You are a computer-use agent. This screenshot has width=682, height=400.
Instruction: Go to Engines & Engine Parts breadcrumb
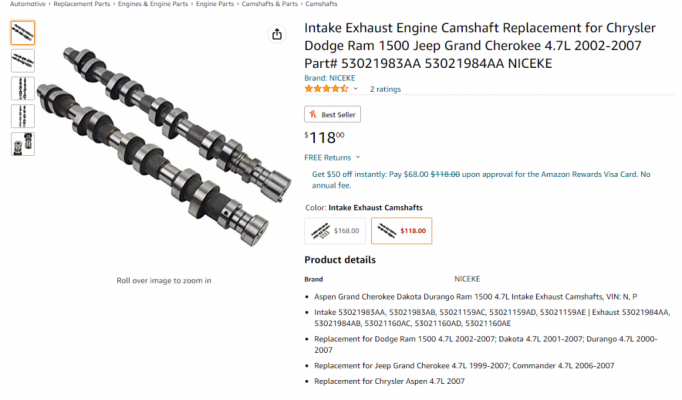coord(153,4)
